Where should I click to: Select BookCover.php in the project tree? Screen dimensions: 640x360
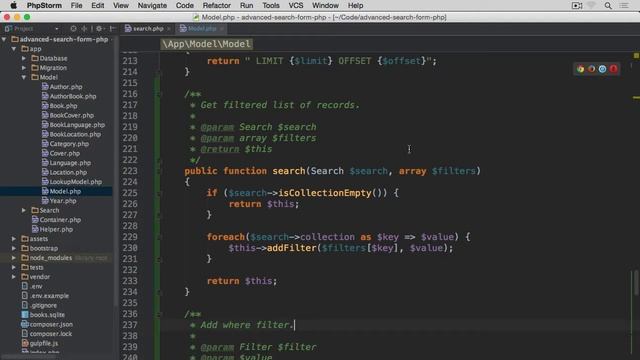71,116
